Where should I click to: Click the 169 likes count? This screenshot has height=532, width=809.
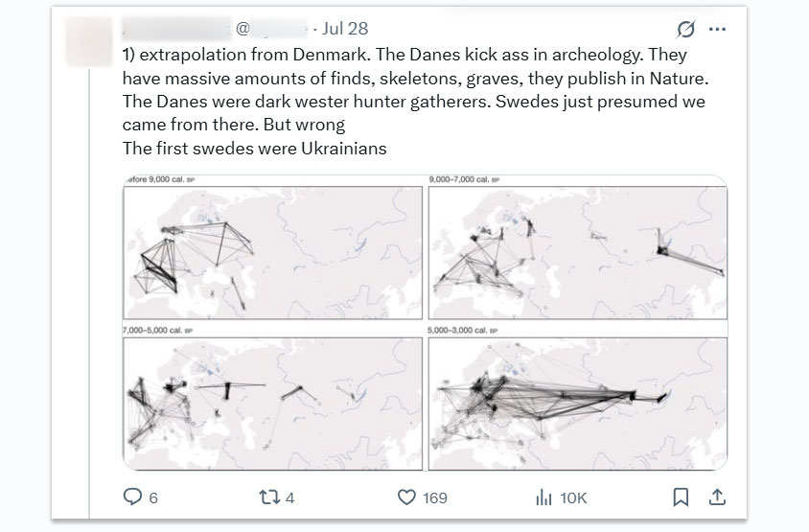(435, 497)
